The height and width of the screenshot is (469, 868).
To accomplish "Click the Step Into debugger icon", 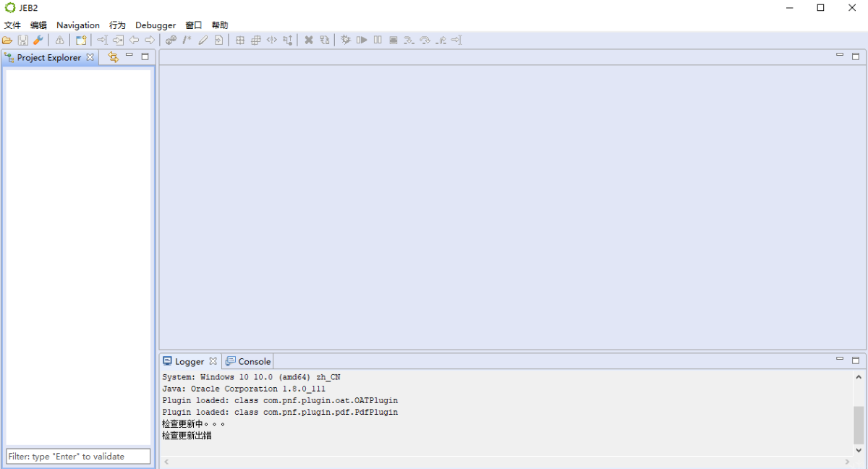I will point(409,41).
